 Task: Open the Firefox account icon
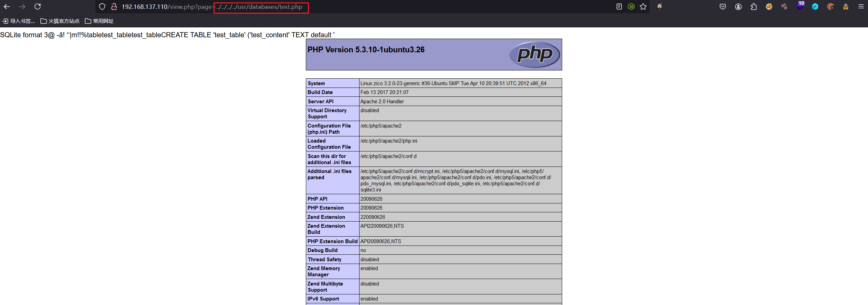[x=738, y=6]
